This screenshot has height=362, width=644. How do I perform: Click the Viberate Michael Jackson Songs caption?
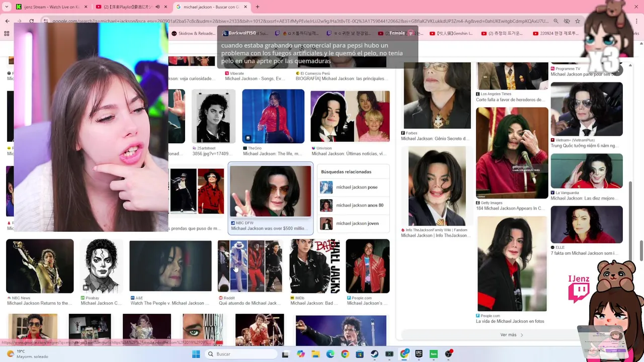[256, 78]
